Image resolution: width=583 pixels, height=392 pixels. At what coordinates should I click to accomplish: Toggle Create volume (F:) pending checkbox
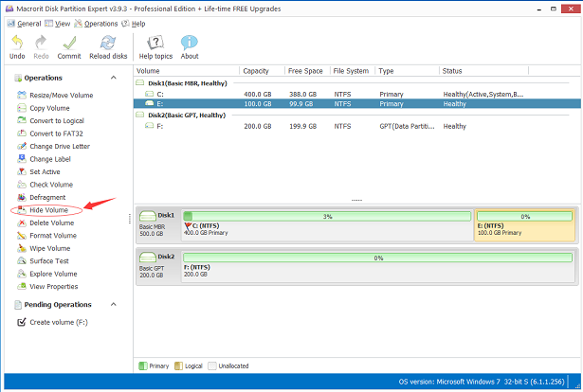pos(22,322)
